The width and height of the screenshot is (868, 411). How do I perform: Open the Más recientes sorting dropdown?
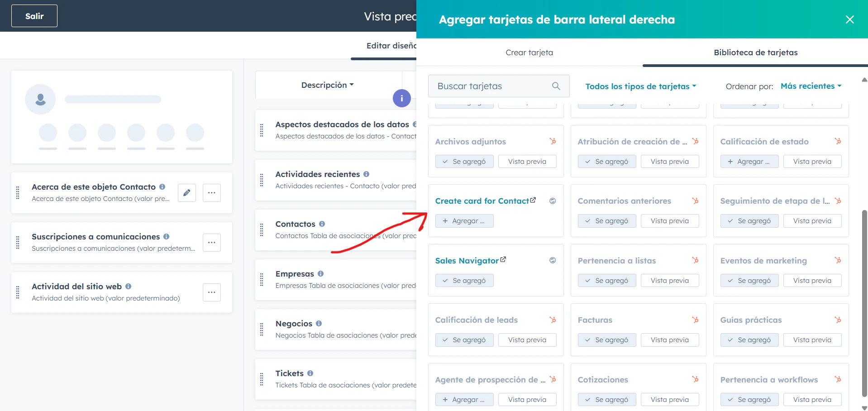click(811, 86)
